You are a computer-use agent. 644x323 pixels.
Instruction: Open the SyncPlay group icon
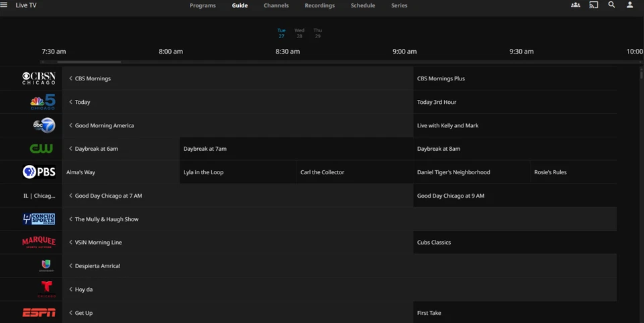tap(576, 5)
